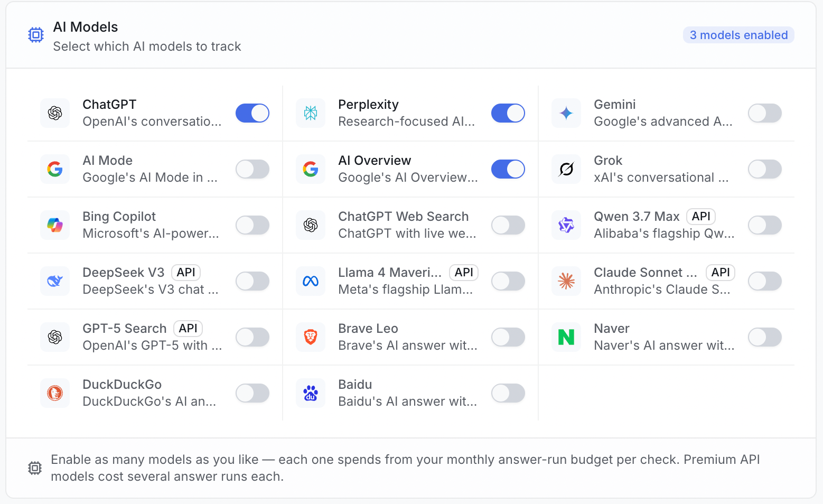
Task: Click the API badge beside DeepSeek V3
Action: [186, 273]
